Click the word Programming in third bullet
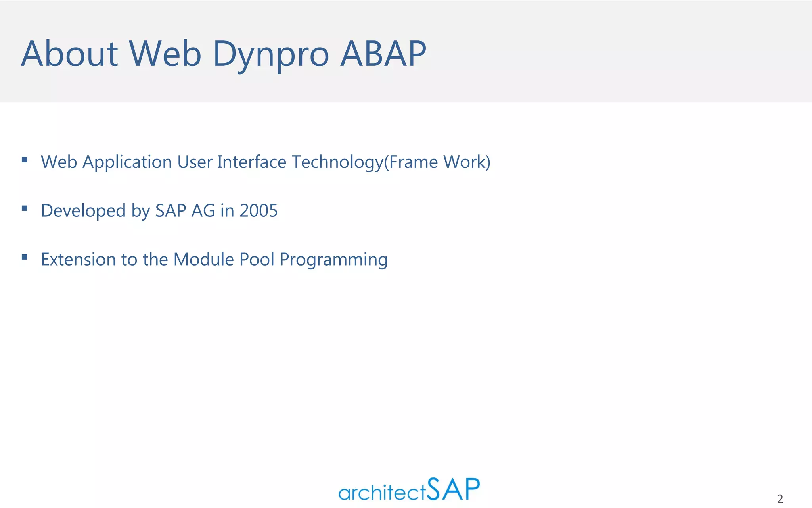Image resolution: width=812 pixels, height=508 pixels. pyautogui.click(x=333, y=260)
